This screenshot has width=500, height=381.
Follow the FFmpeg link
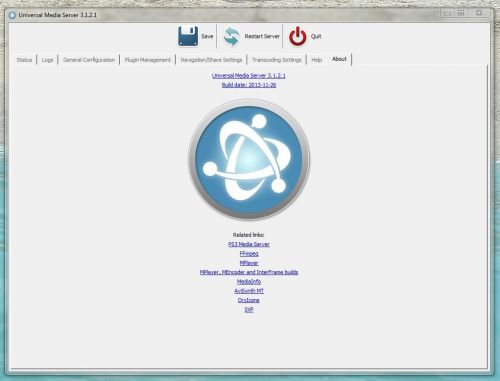click(249, 254)
